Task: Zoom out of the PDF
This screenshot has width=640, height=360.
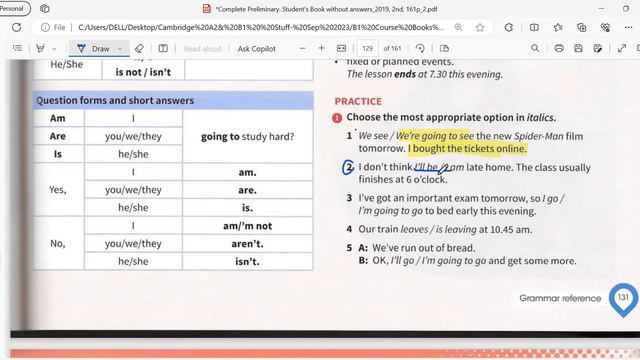Action: coord(302,48)
